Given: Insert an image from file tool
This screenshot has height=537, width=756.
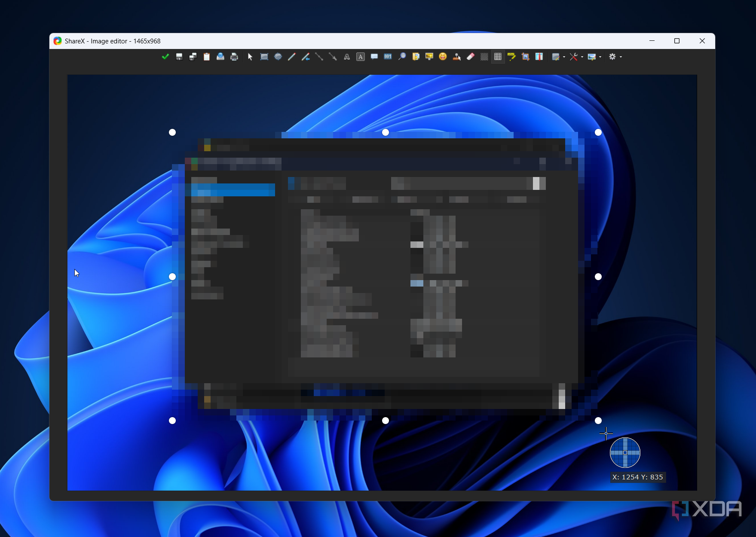Looking at the screenshot, I should 416,57.
